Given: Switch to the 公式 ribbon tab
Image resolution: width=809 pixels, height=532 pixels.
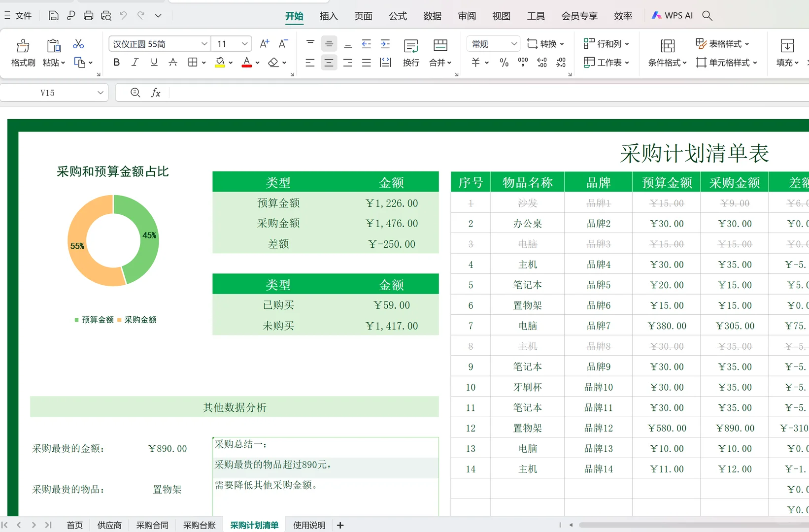Looking at the screenshot, I should 398,16.
